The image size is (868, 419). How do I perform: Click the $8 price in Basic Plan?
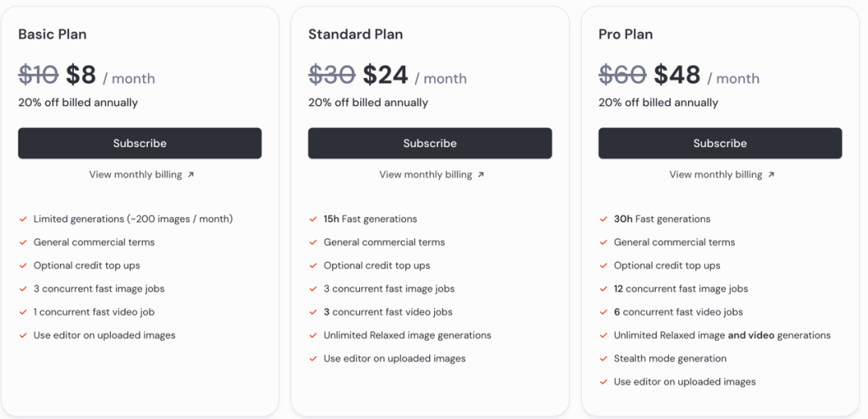pyautogui.click(x=81, y=76)
